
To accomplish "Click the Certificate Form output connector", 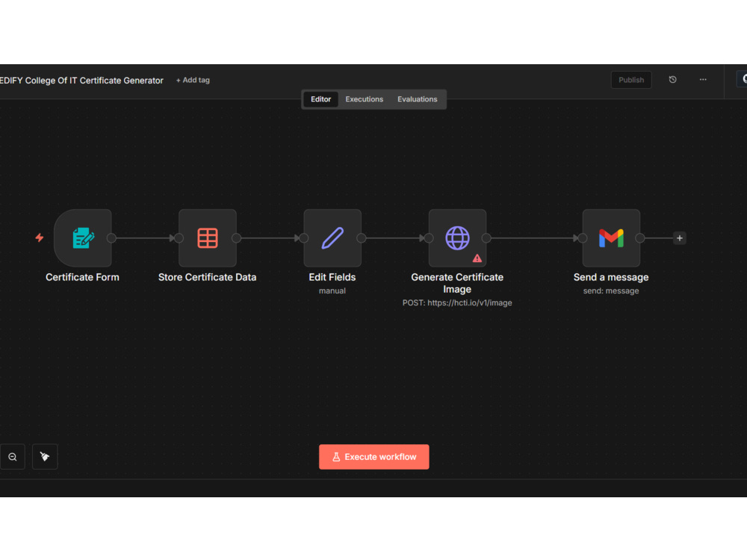I will 111,238.
